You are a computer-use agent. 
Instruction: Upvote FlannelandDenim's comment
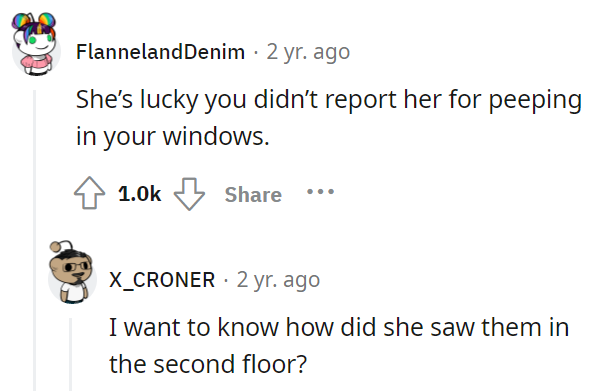click(x=89, y=193)
